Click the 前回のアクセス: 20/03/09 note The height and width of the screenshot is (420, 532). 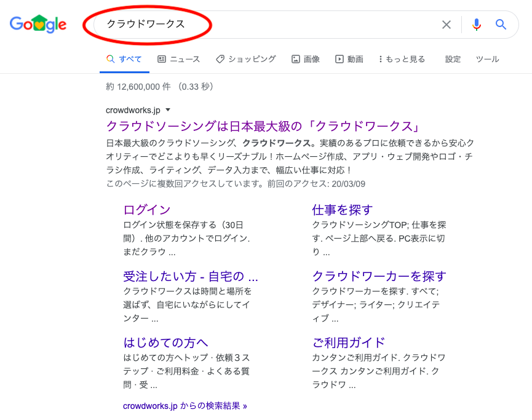tap(316, 184)
